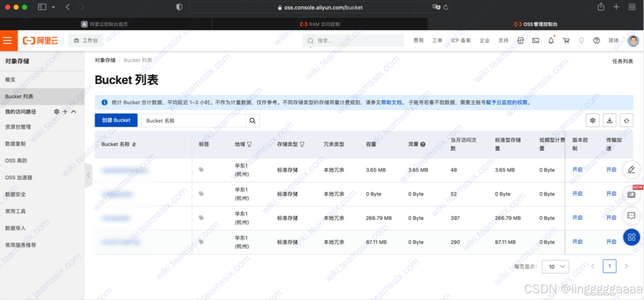Viewport: 644px width, 300px height.
Task: Focus the top 搜索 search box
Action: (x=353, y=41)
